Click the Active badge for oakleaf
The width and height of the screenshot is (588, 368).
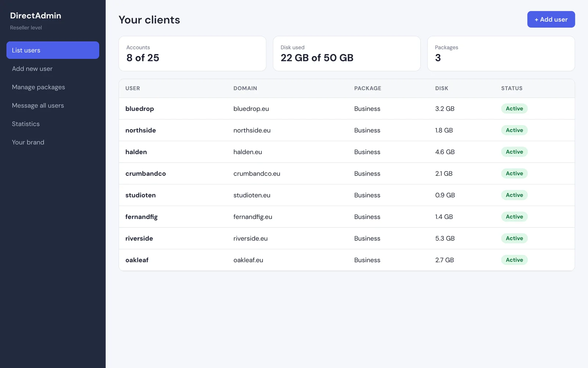514,260
